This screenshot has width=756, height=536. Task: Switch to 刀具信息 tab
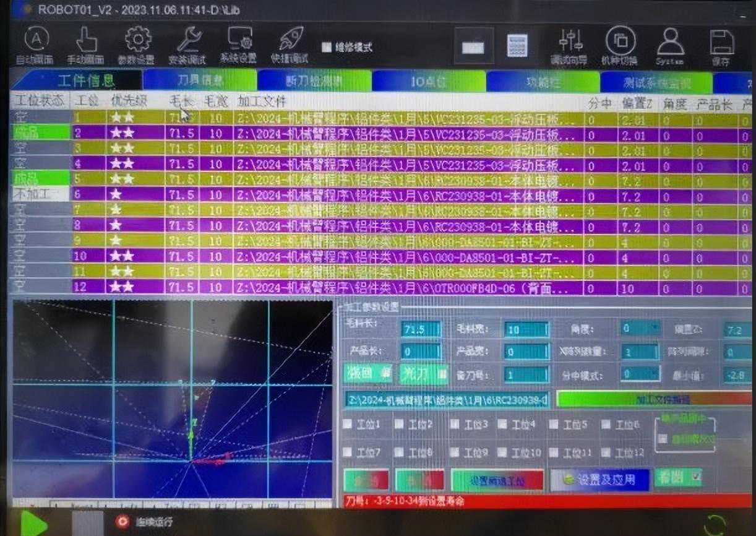[x=199, y=80]
